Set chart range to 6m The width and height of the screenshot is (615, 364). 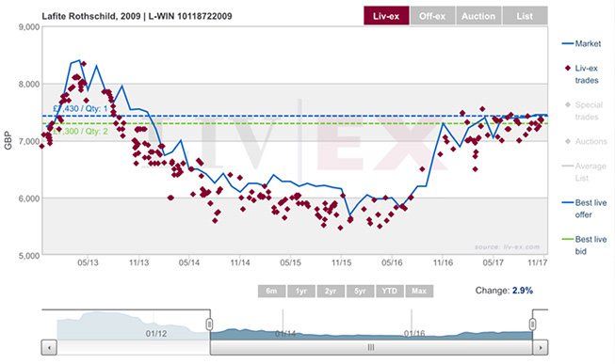point(271,291)
